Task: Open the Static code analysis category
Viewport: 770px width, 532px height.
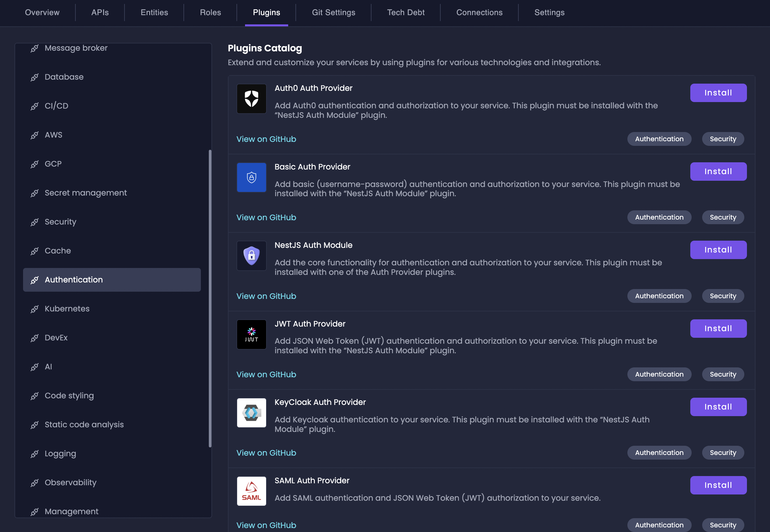Action: pos(84,425)
